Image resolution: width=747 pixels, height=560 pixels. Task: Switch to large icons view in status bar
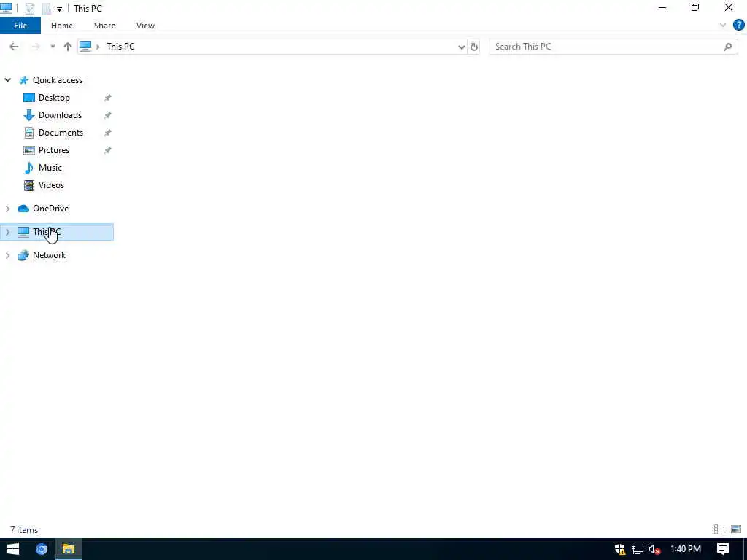click(x=736, y=529)
